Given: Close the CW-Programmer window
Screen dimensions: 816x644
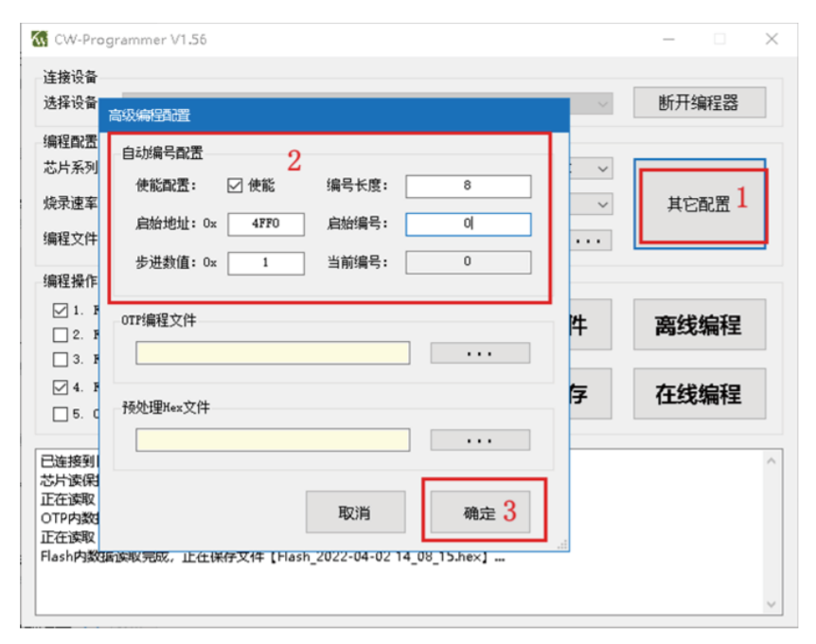Looking at the screenshot, I should pyautogui.click(x=772, y=39).
